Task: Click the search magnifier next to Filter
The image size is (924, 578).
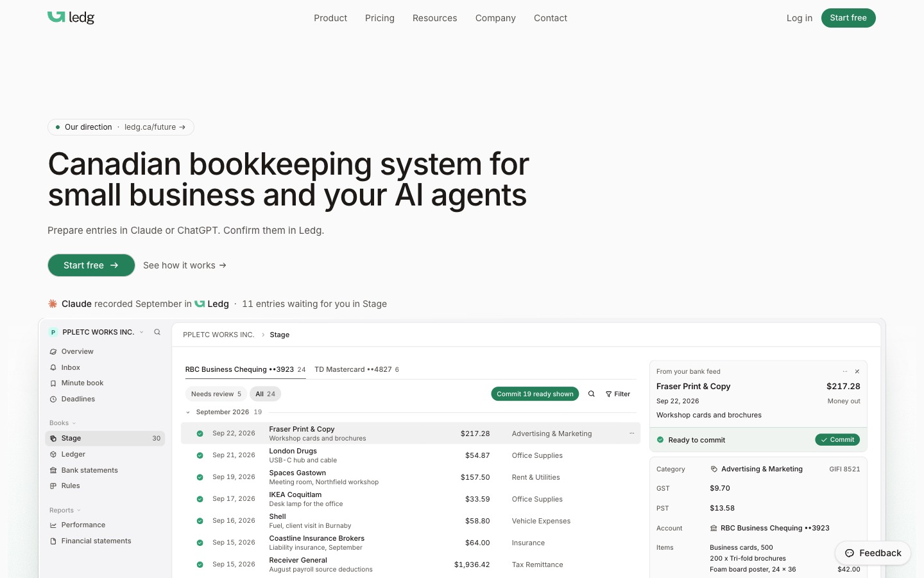Action: (592, 394)
